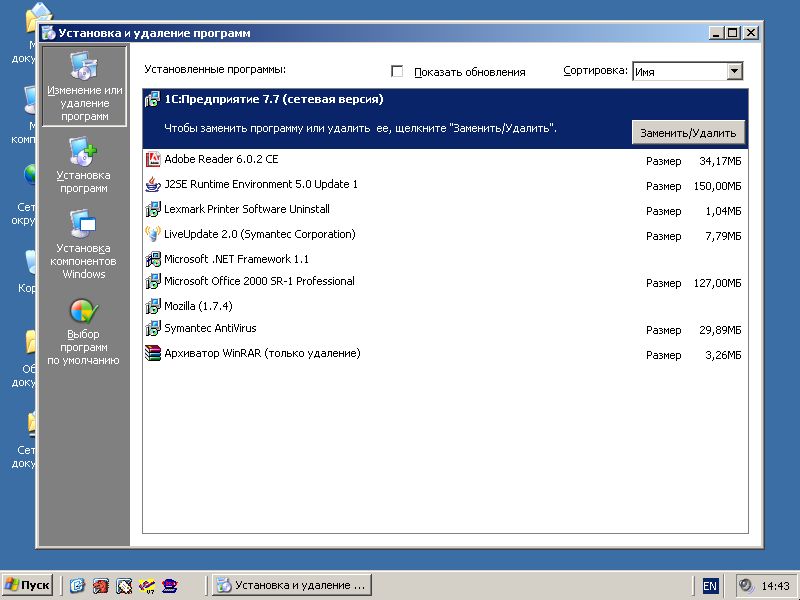Select 'Изменение или удаление программ' sidebar icon
800x600 pixels.
83,67
